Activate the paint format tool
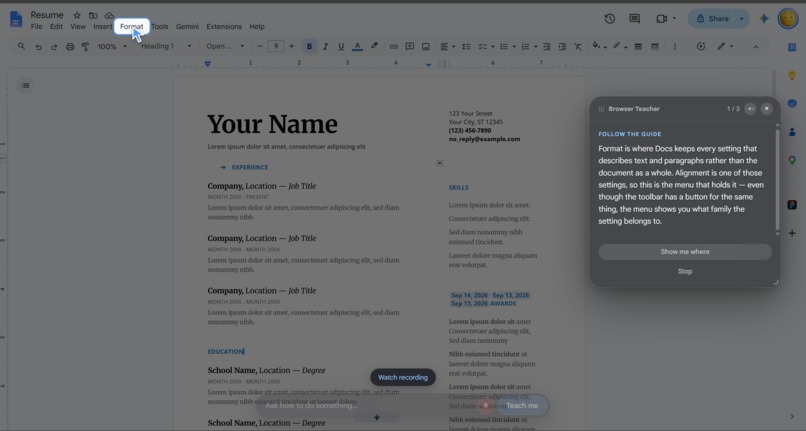This screenshot has height=431, width=806. 85,47
